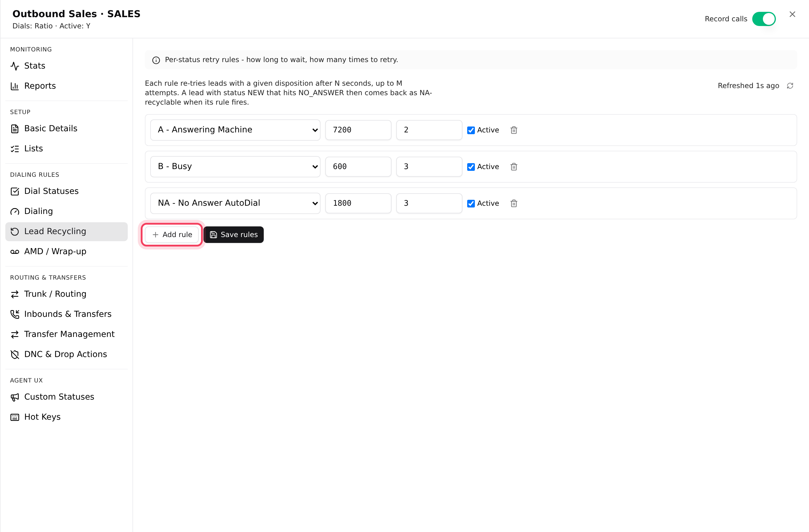Click the Lists checklist icon
This screenshot has width=809, height=532.
point(14,148)
